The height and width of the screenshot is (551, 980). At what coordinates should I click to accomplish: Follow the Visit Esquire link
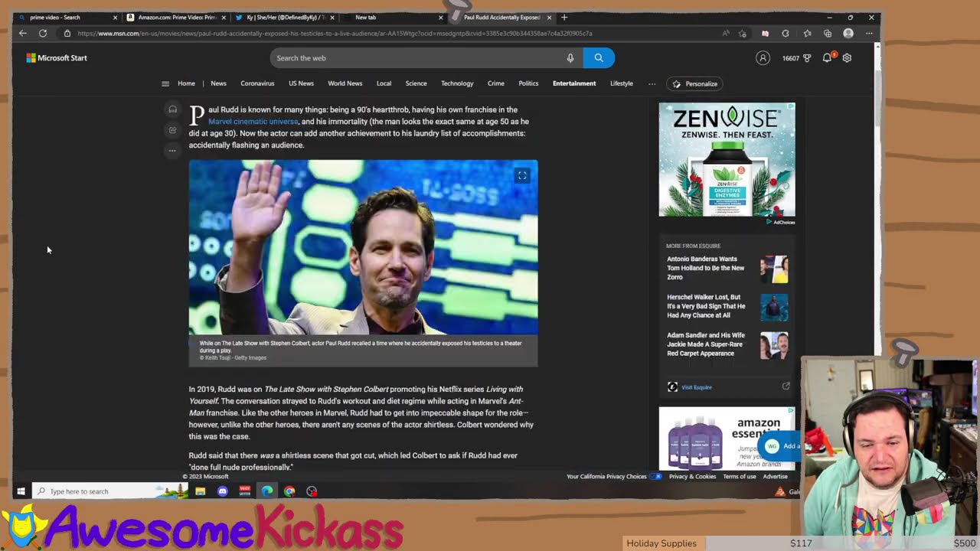[697, 387]
